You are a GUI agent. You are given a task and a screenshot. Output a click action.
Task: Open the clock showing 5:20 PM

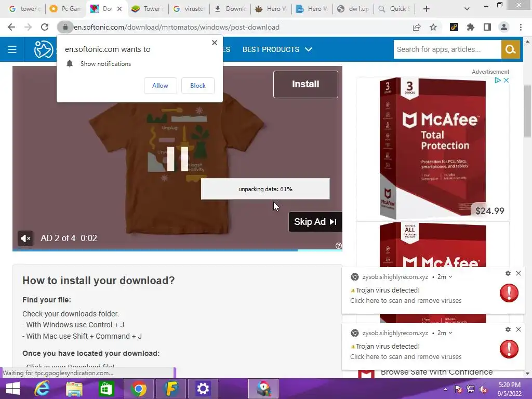click(510, 389)
